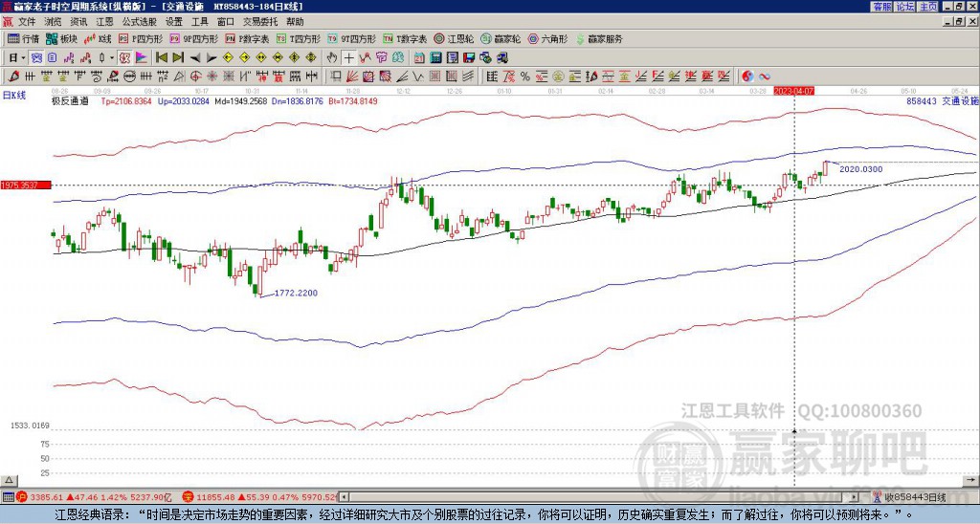Open P数字表 number table
The height and width of the screenshot is (524, 980).
coord(248,38)
